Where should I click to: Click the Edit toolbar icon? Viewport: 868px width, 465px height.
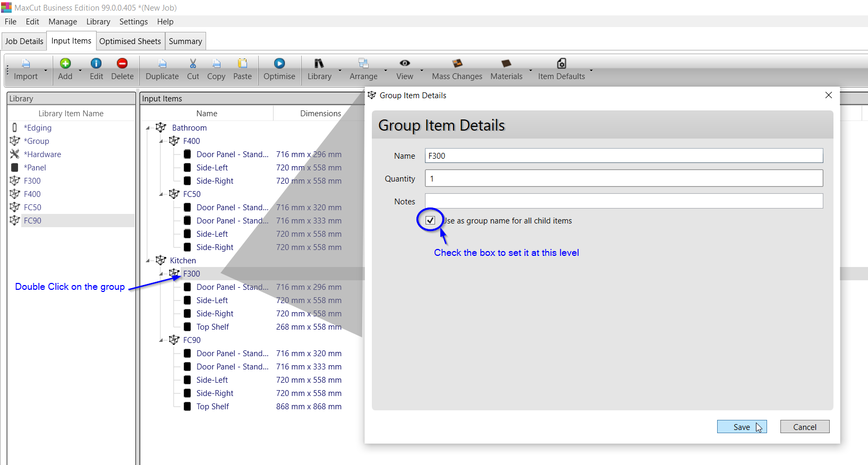tap(96, 64)
